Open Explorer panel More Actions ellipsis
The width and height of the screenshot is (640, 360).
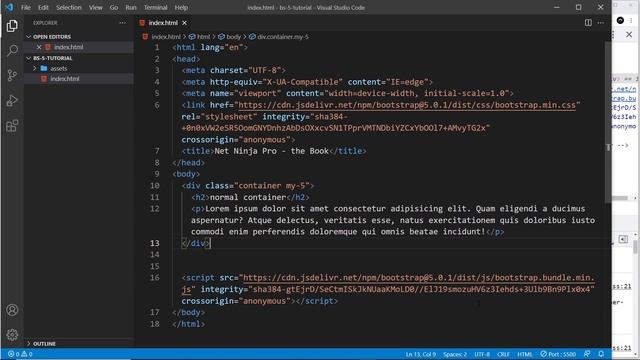click(122, 23)
